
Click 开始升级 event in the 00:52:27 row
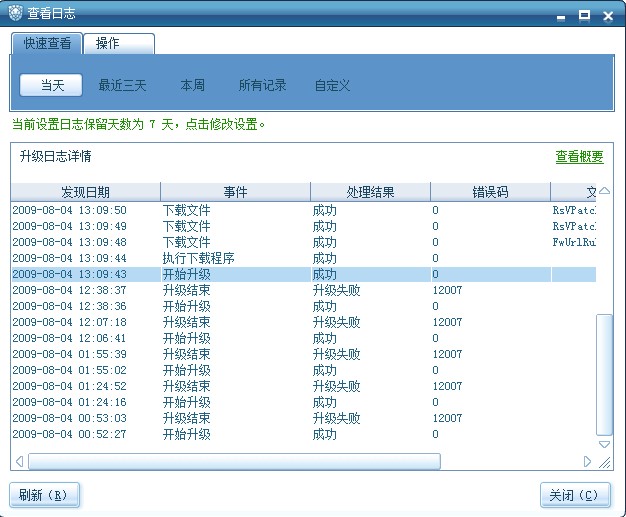coord(186,434)
